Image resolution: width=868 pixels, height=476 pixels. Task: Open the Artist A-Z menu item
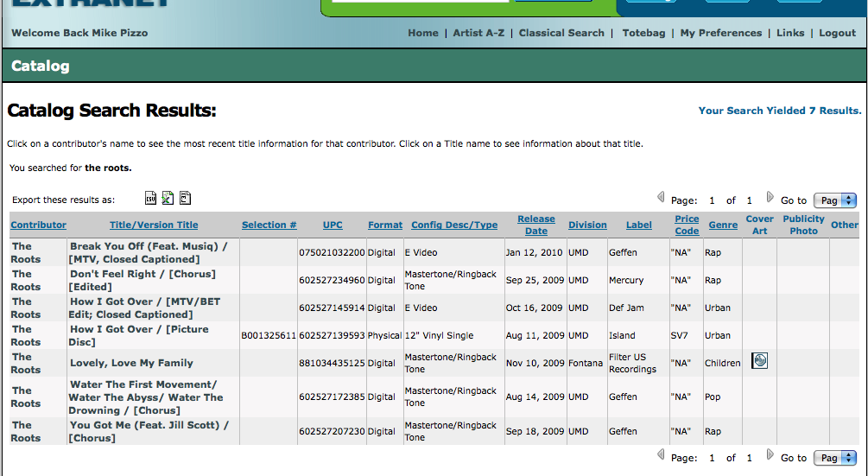(478, 33)
